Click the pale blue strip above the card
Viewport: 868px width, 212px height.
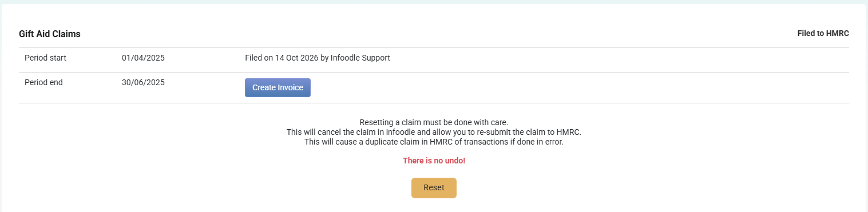tap(434, 2)
